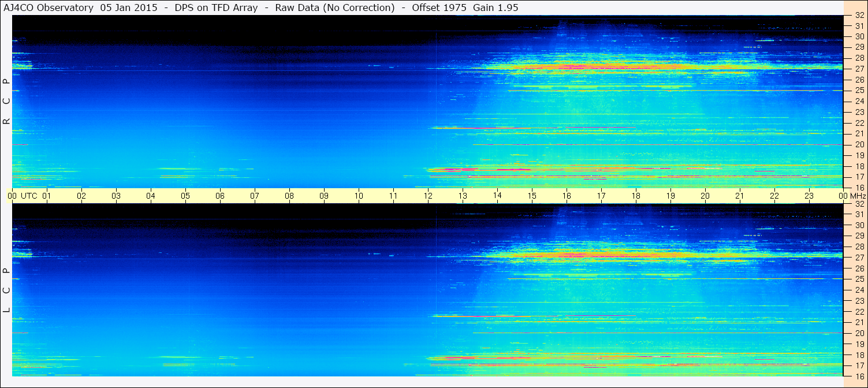868x388 pixels.
Task: Click the "Gain 1.95" header value
Action: (x=496, y=8)
